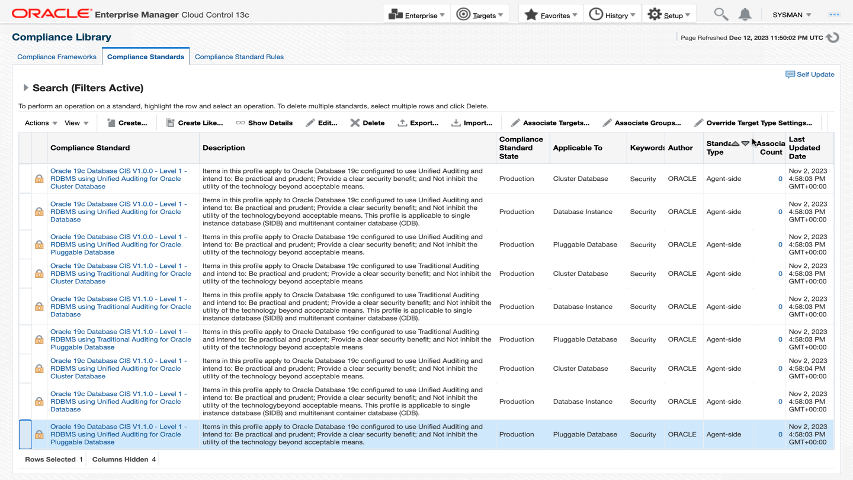Open V1.1.0 Unified Auditing Cluster Database standard
Image resolution: width=853 pixels, height=480 pixels.
(x=119, y=368)
